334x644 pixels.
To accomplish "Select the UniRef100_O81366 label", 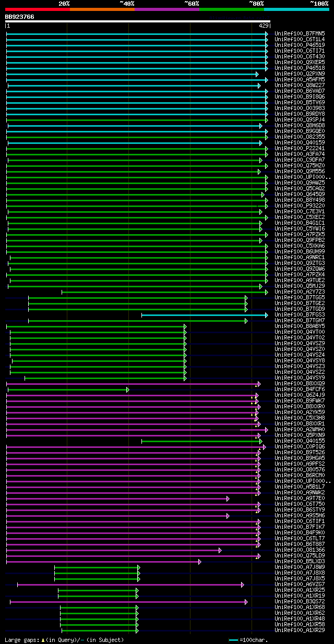I will pyautogui.click(x=300, y=550).
